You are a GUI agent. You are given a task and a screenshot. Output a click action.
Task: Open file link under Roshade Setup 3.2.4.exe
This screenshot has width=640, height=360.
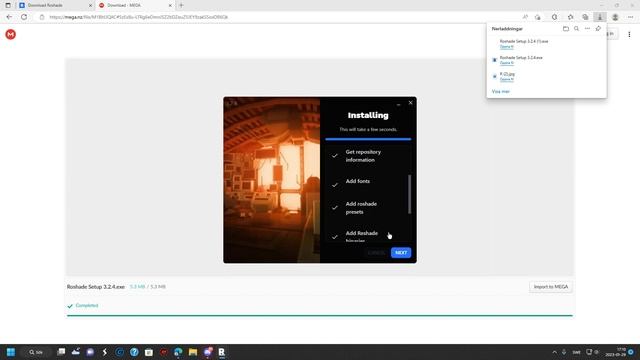507,63
